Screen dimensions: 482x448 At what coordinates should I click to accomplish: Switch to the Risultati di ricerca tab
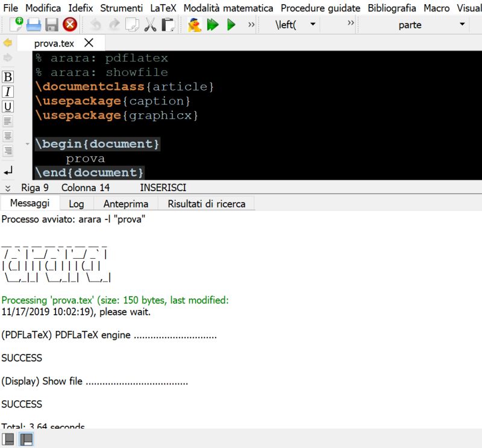pos(207,204)
